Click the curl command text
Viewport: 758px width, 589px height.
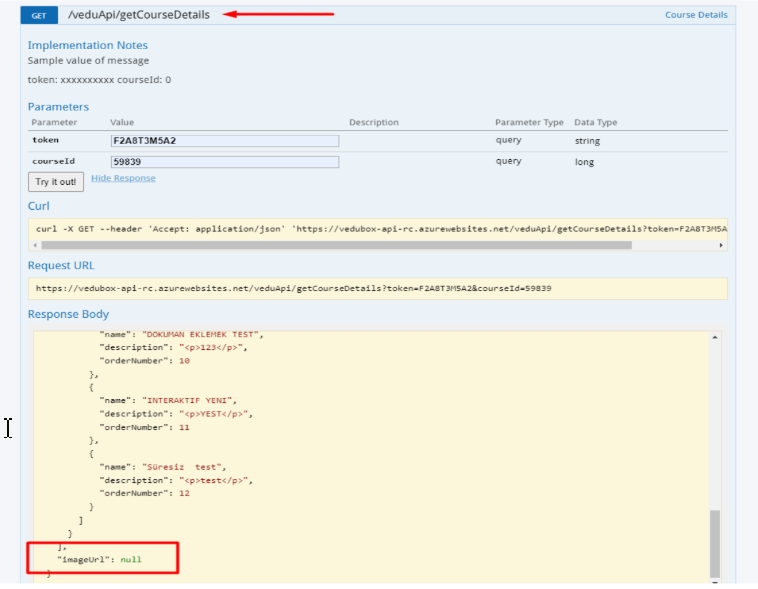coord(378,228)
